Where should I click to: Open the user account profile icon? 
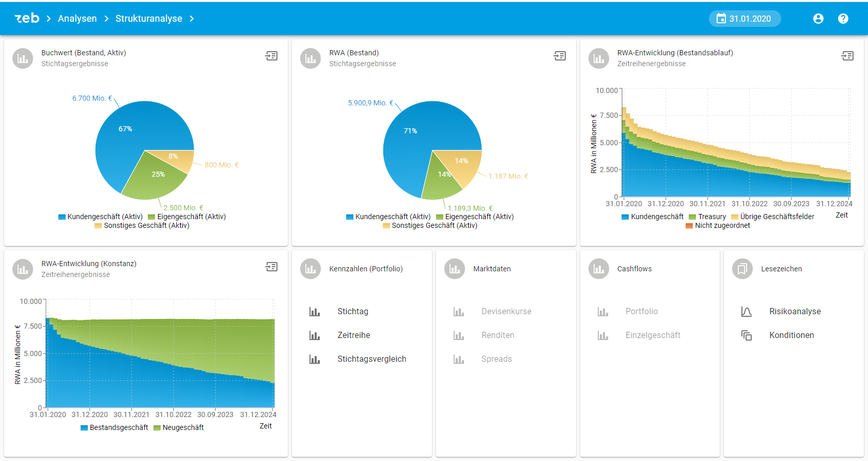[x=818, y=19]
